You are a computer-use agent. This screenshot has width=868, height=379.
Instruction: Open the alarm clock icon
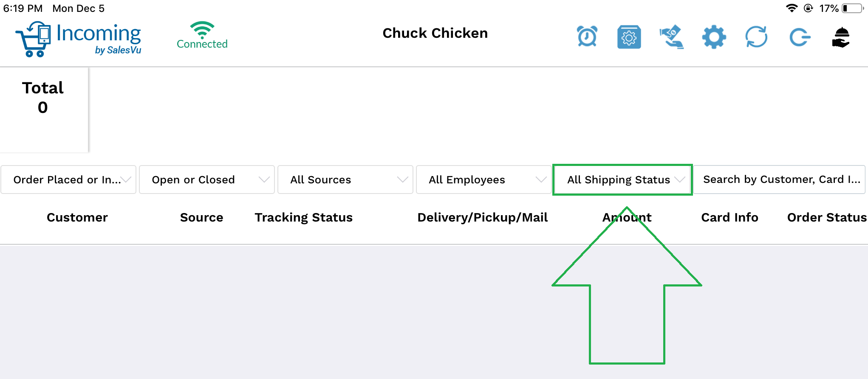click(x=587, y=36)
